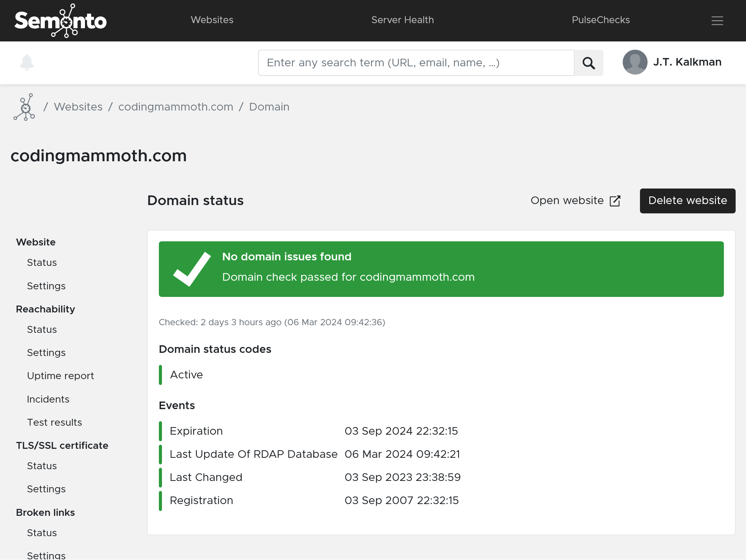Go to Websites in top navigation
The image size is (746, 560).
click(212, 20)
